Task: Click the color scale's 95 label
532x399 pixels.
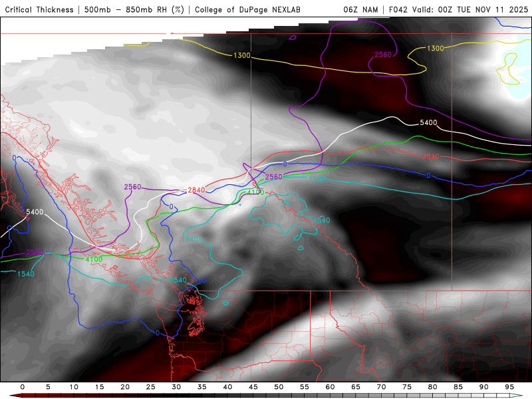Action: click(509, 387)
